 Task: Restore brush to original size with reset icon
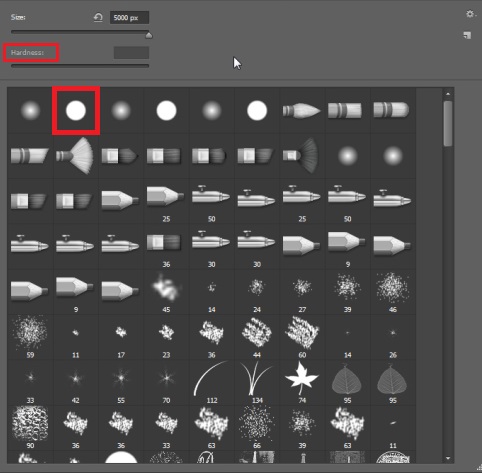[x=98, y=17]
